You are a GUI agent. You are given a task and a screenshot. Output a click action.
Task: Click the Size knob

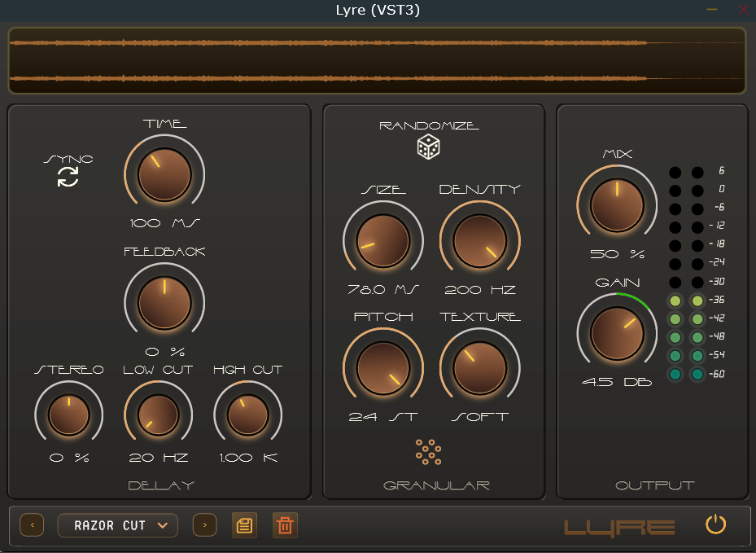(383, 240)
